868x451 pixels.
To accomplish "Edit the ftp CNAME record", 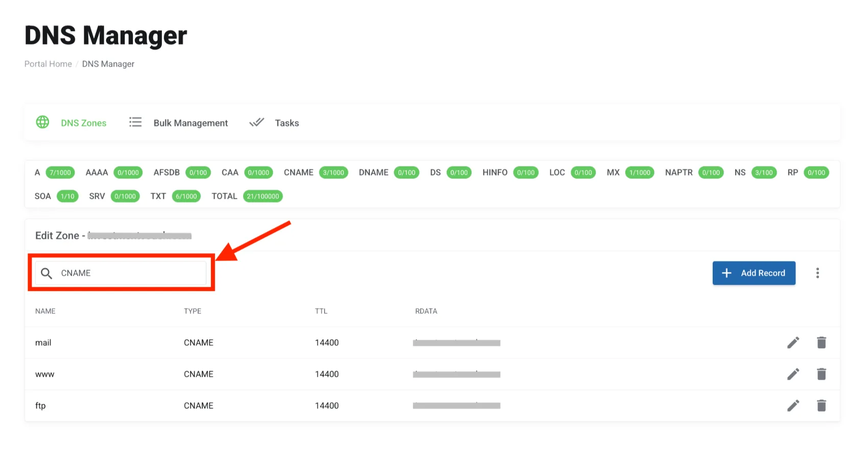I will point(793,406).
